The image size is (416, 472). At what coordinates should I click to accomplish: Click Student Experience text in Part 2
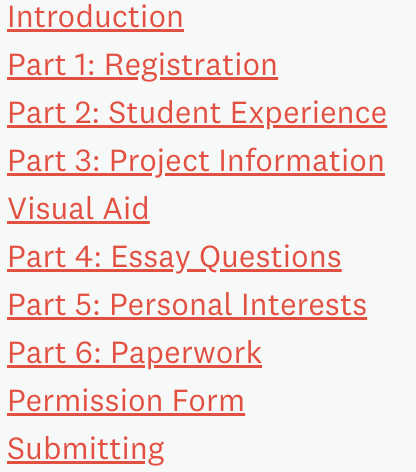point(248,114)
